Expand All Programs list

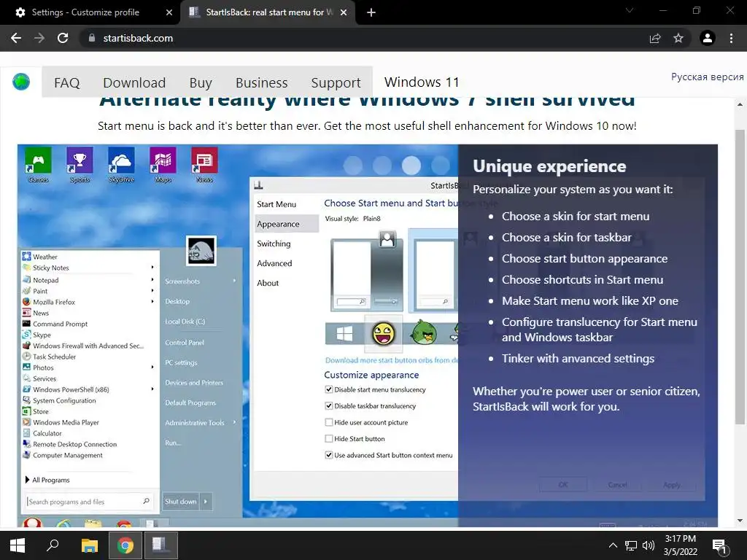(x=47, y=480)
